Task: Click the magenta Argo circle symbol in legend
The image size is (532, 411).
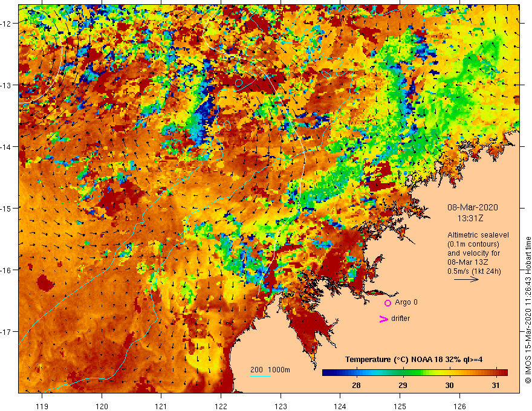Action: [x=388, y=303]
